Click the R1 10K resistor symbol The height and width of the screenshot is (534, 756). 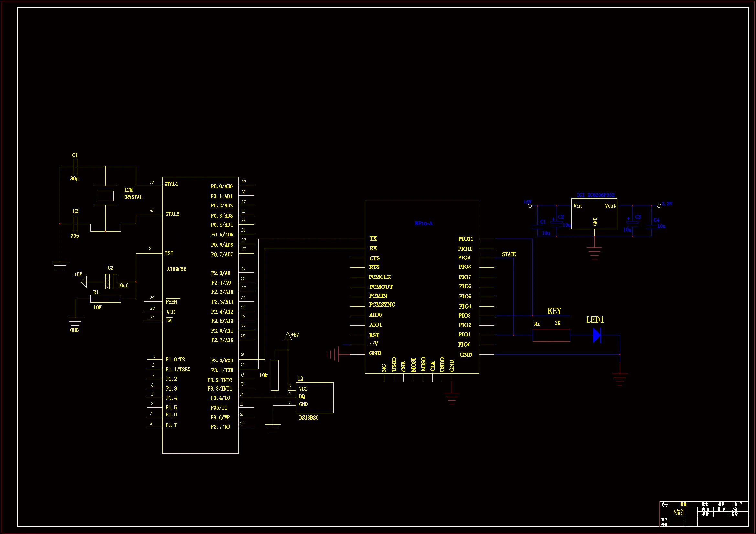[105, 299]
